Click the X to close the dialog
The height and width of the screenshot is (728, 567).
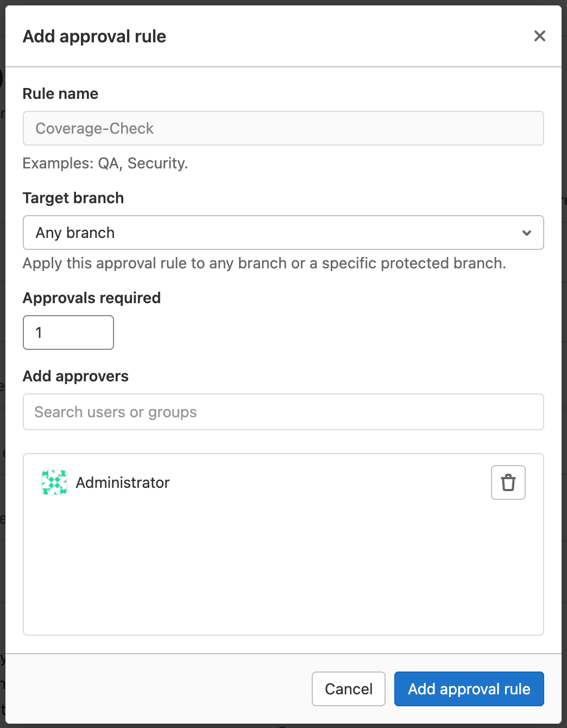point(539,36)
